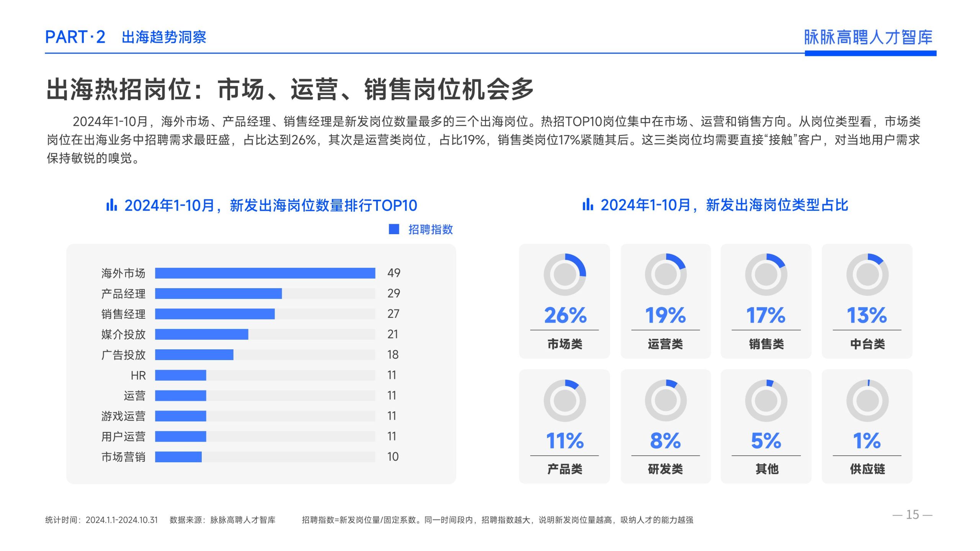
Task: Click the 销售经理 bar in the chart
Action: point(215,314)
